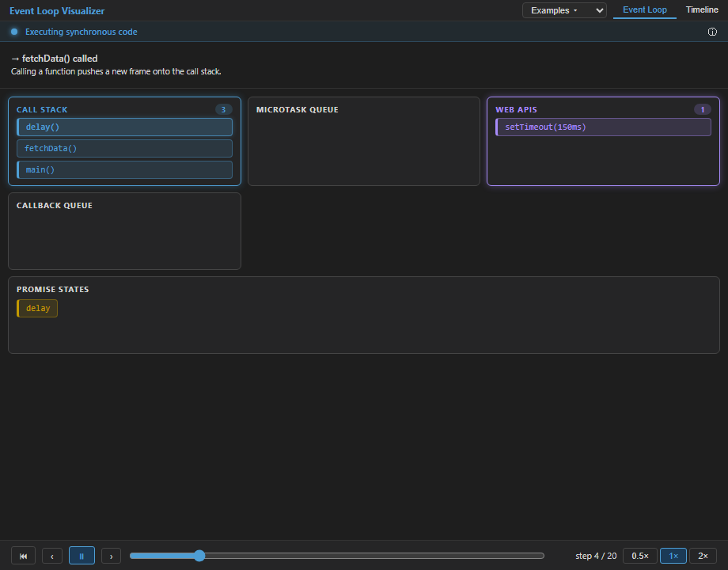
Task: Select the delay() call stack frame
Action: (124, 127)
